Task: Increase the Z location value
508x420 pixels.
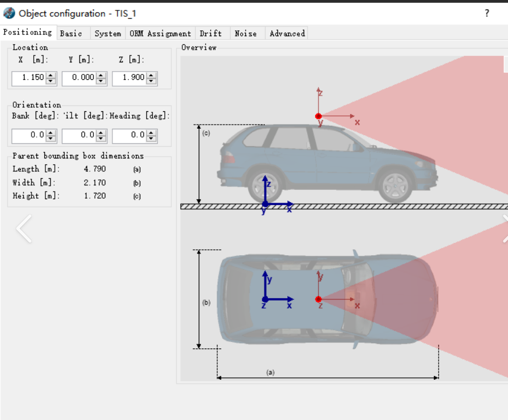Action: [x=151, y=75]
